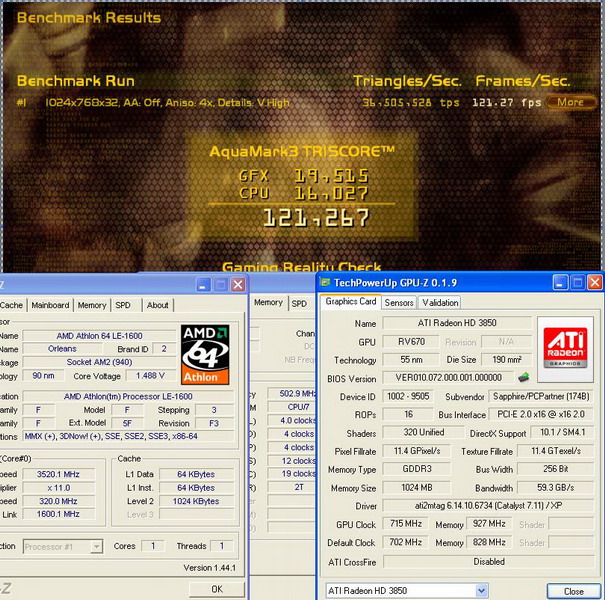Click the 256 Bit Bus Width value
605x600 pixels.
[x=556, y=469]
